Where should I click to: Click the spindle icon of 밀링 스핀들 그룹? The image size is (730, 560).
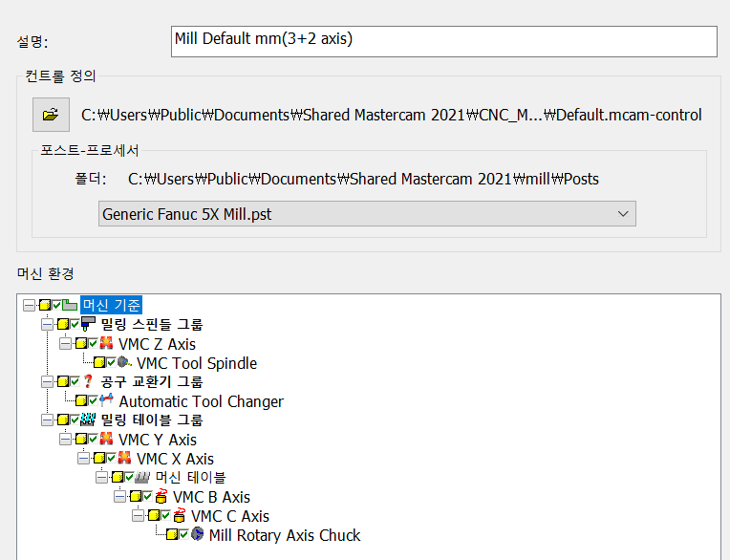(88, 324)
